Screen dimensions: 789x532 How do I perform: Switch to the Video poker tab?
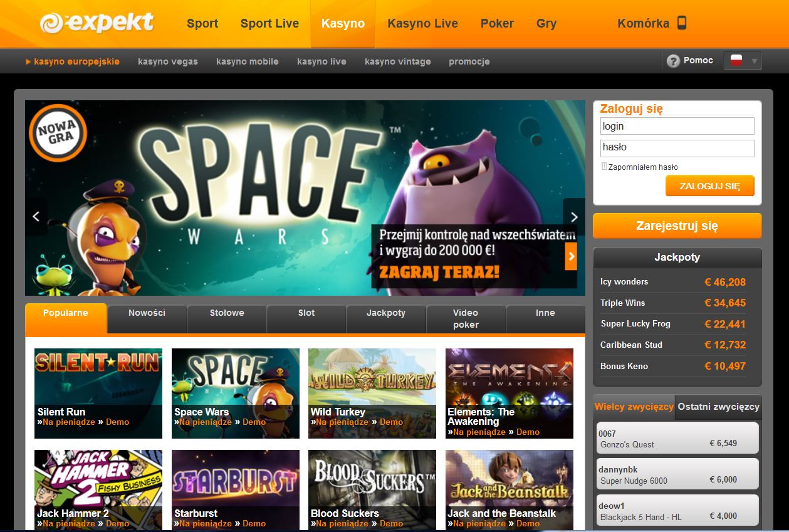click(466, 318)
